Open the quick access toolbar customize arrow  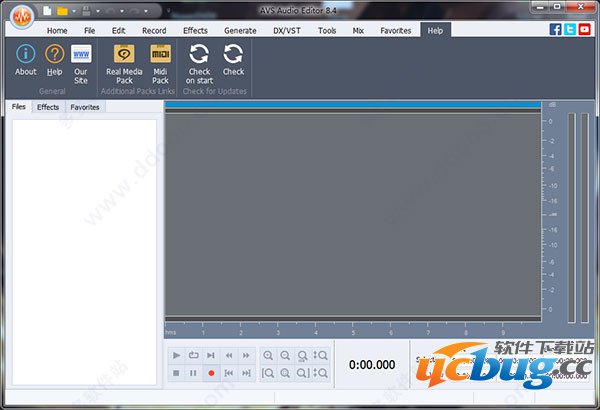click(168, 11)
